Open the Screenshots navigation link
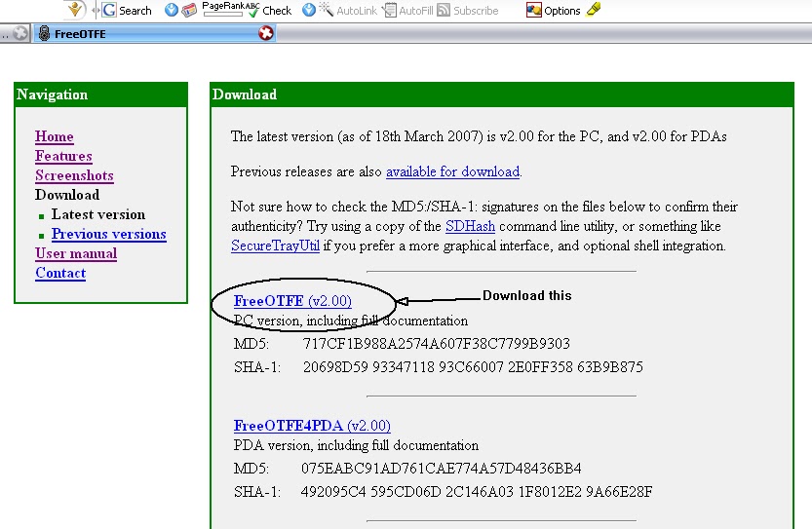The width and height of the screenshot is (812, 529). tap(74, 176)
